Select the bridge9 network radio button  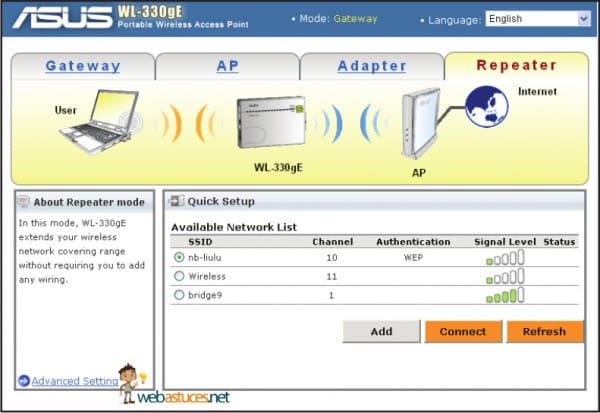point(179,295)
